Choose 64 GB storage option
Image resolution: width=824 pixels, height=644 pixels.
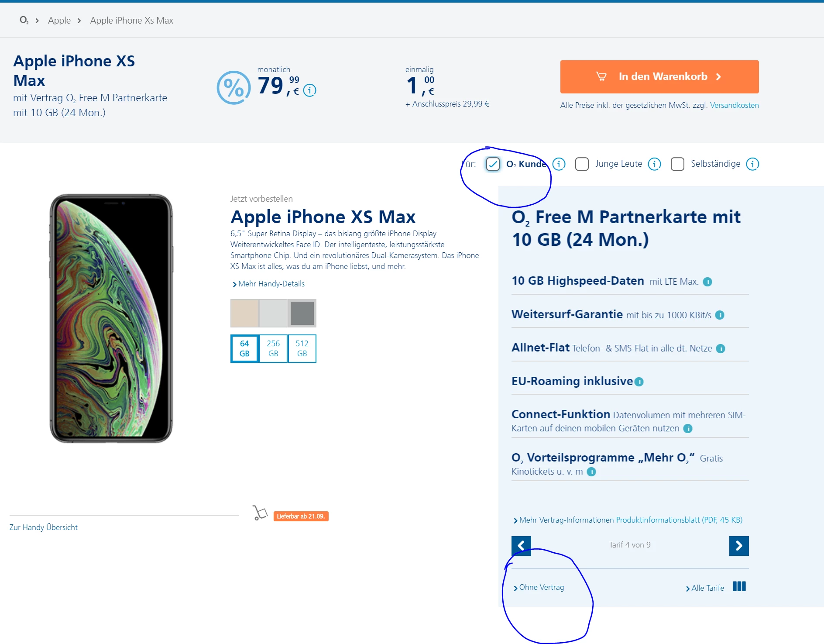point(244,348)
